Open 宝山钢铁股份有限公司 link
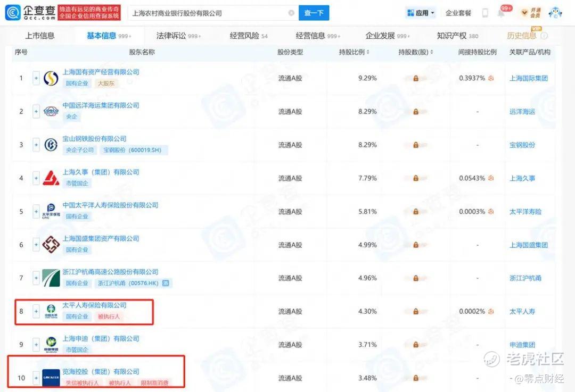Screen dimensions: 575x392 [x=94, y=139]
